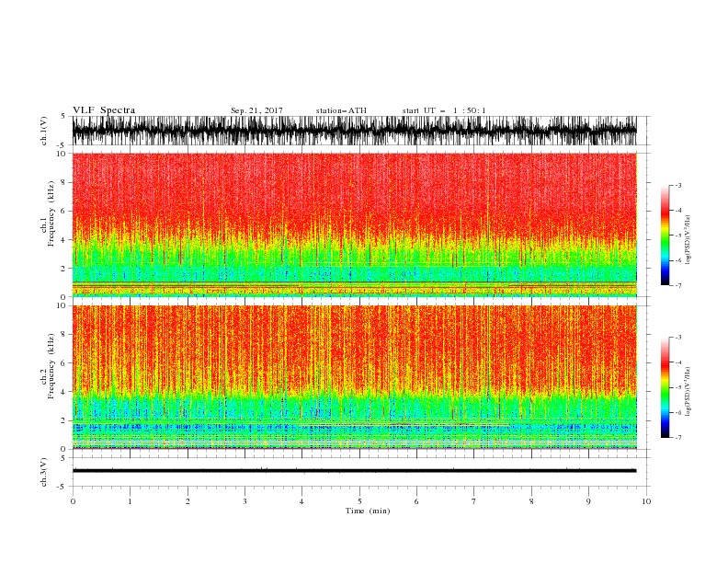This screenshot has width=728, height=563.
Task: Click the ch.1 frequency tick label '8'
Action: 63,182
